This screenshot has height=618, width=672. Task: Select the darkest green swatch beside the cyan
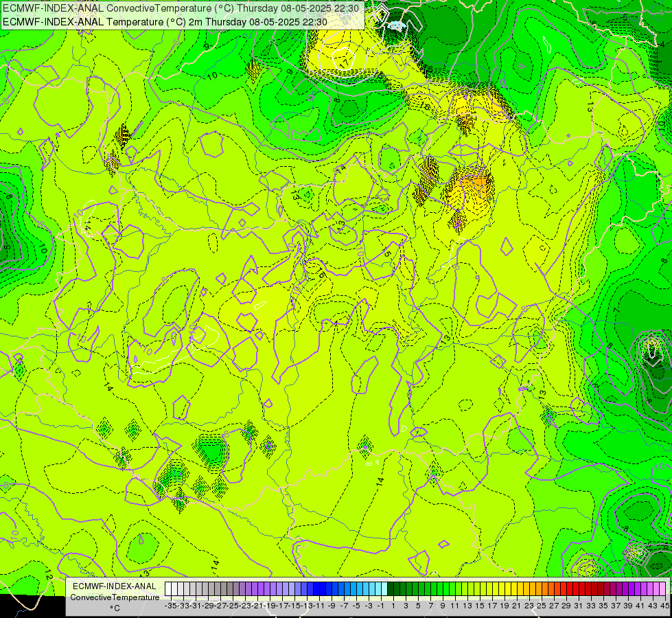[391, 589]
